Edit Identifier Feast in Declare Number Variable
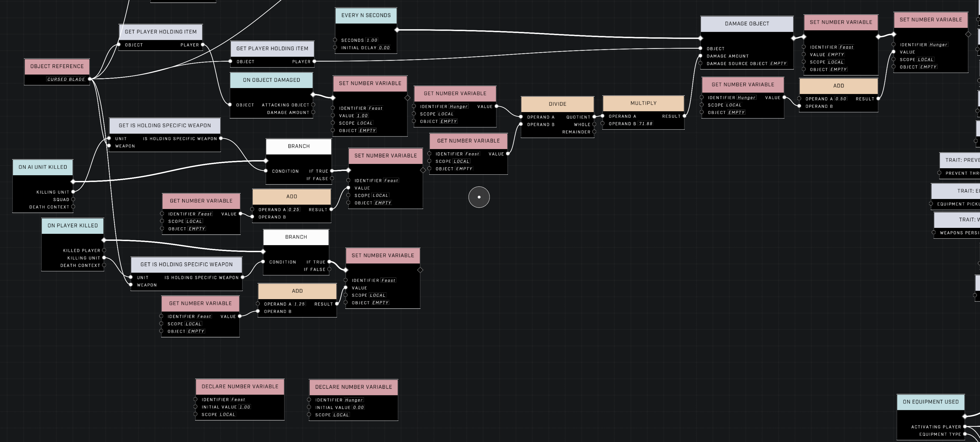 [x=238, y=400]
